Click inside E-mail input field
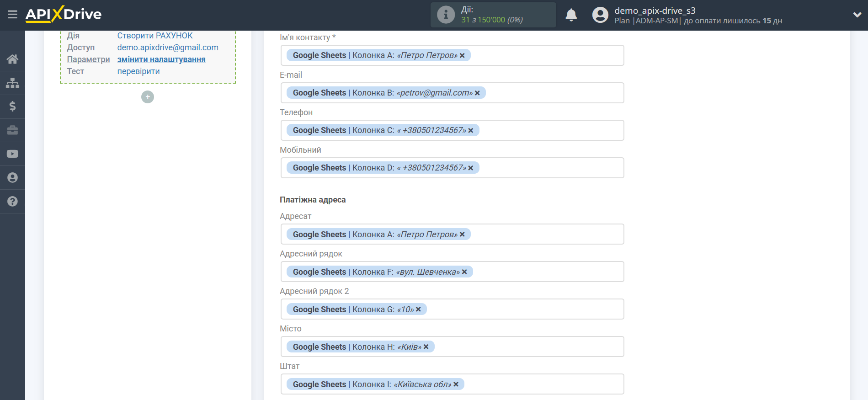This screenshot has height=400, width=868. pos(452,93)
